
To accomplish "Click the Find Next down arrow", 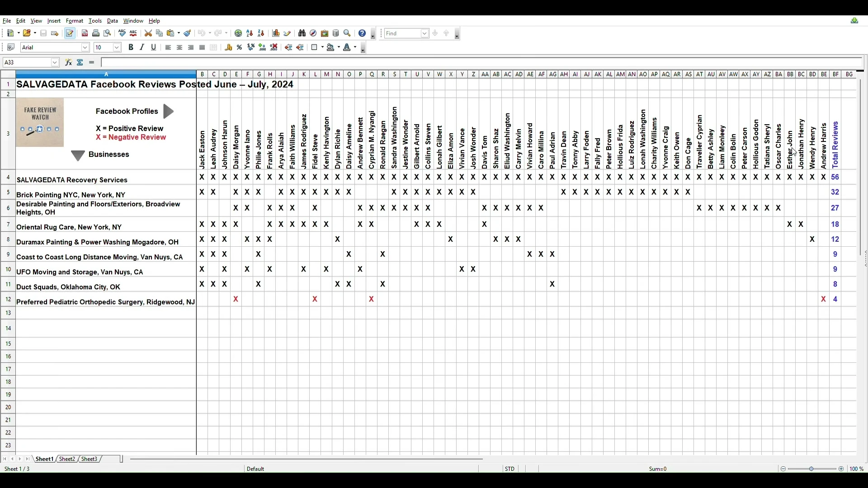I will [436, 33].
